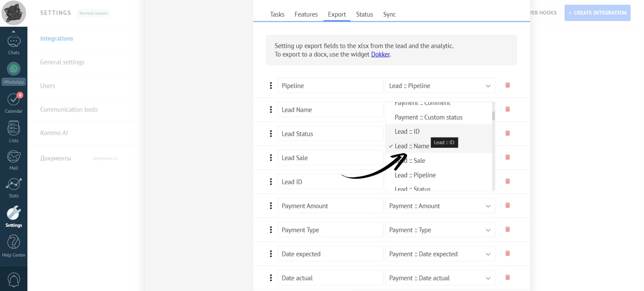Delete the Payment Type export row
Viewport: 644px width, 291px height.
coord(508,229)
